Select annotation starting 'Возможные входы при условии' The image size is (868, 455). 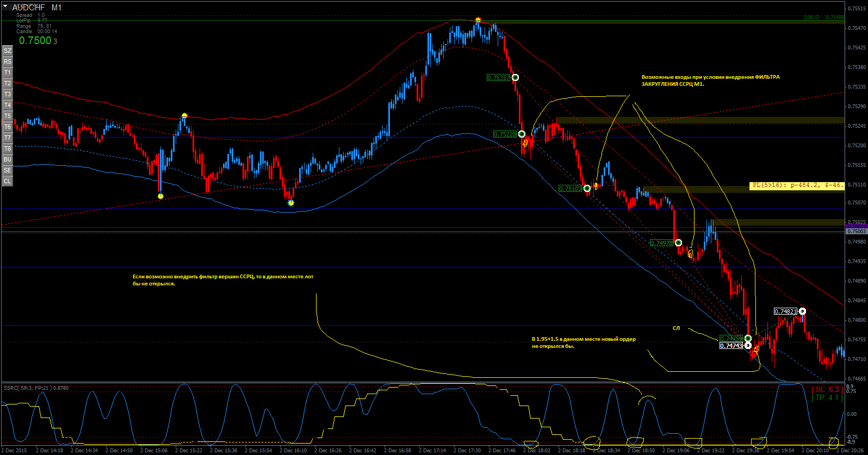(x=710, y=80)
